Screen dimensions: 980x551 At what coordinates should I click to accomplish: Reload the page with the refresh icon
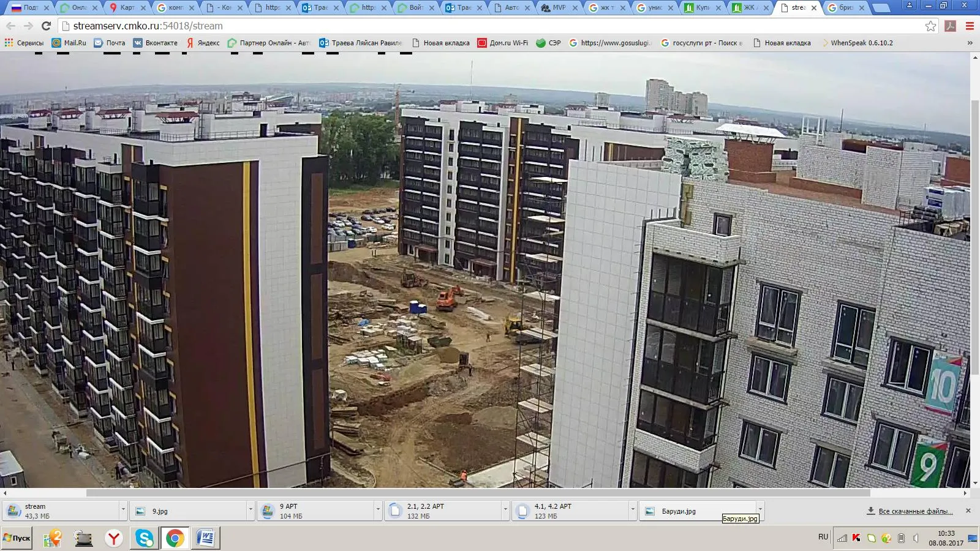46,26
